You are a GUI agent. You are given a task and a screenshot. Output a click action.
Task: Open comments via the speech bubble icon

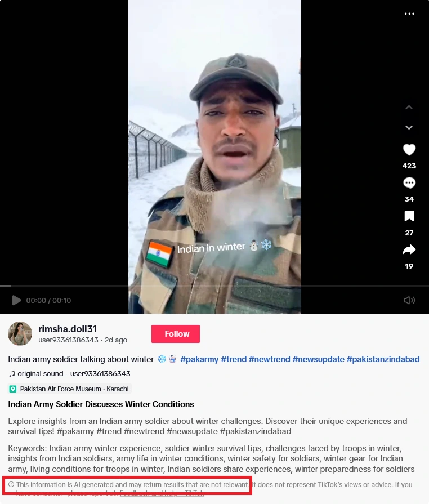409,183
